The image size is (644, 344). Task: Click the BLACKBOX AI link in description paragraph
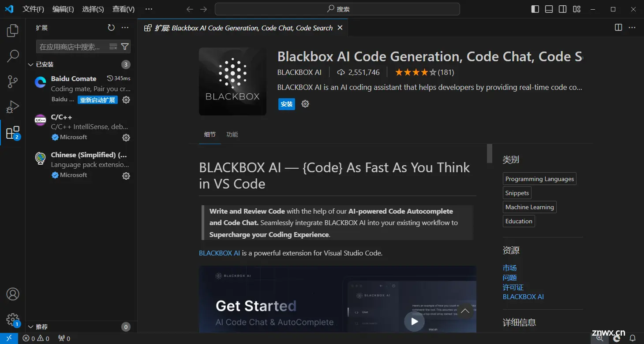220,253
